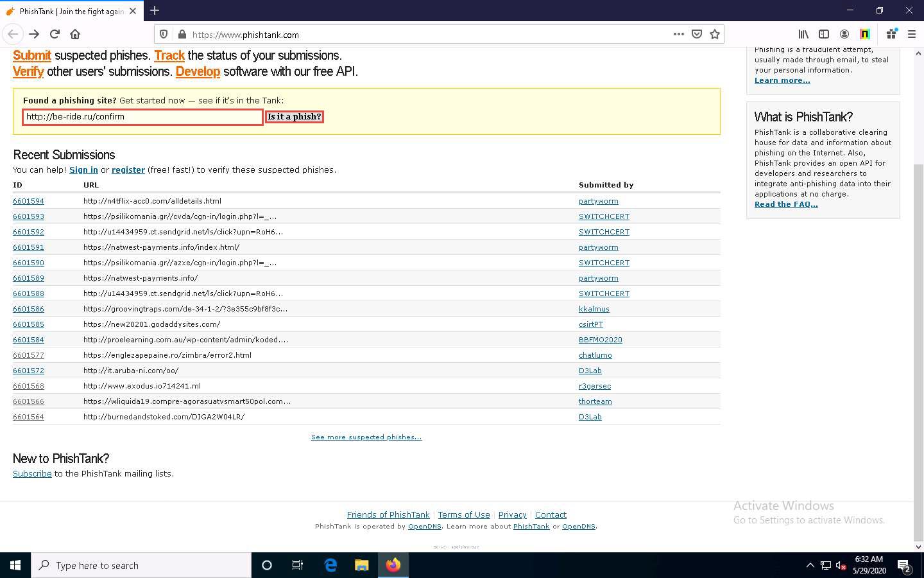Click the taskbar clock showing 6:32 AM
Viewport: 924px width, 578px height.
tap(869, 565)
